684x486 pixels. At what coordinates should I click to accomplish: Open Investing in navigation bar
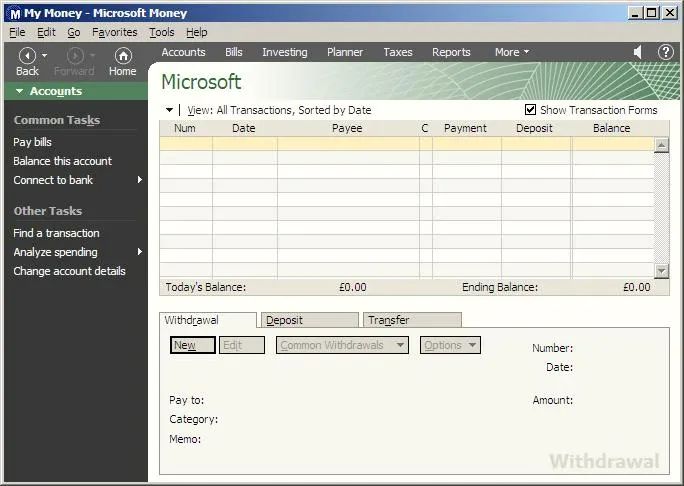coord(284,52)
